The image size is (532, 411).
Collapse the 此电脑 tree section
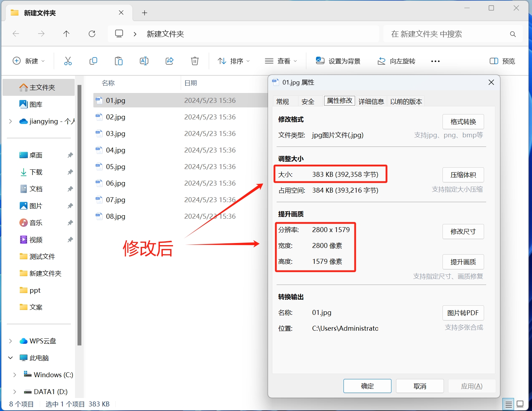coord(10,357)
